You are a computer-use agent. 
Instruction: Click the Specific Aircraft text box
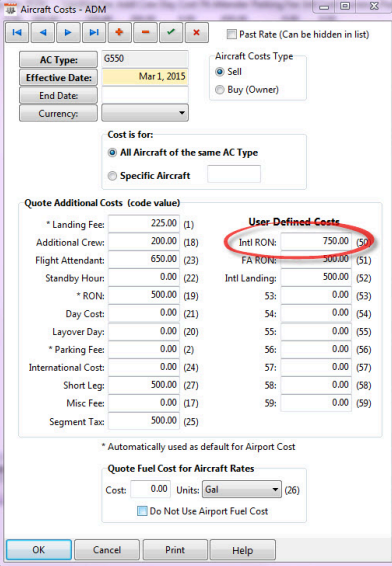click(x=234, y=174)
